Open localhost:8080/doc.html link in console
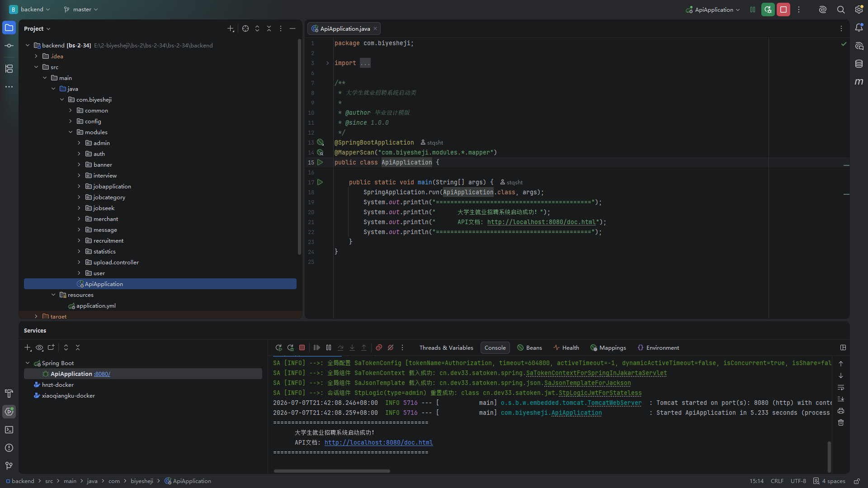Screen dimensions: 868x488 pos(378,442)
